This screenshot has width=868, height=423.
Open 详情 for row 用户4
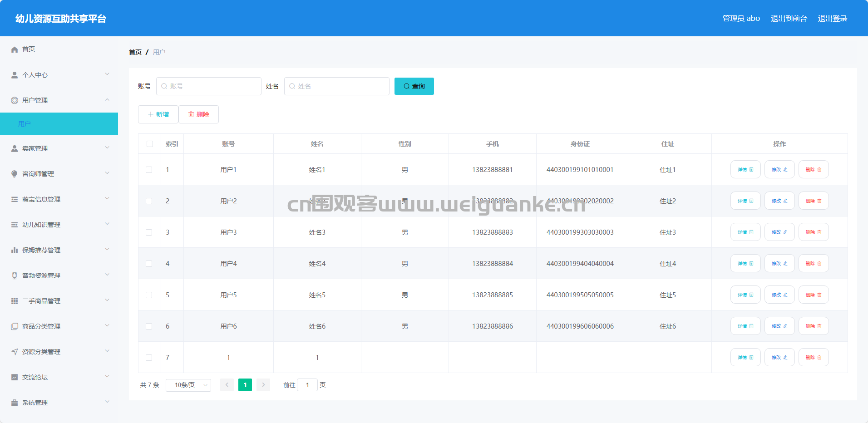click(745, 263)
